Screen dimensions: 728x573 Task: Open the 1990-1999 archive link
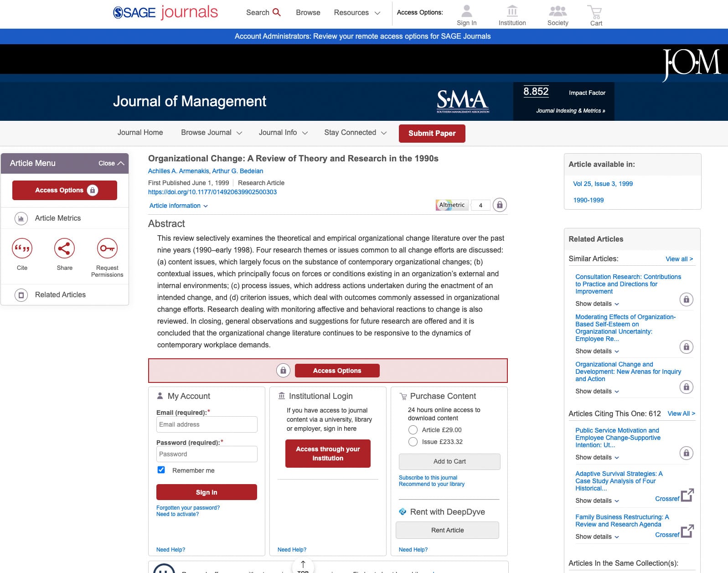click(588, 201)
